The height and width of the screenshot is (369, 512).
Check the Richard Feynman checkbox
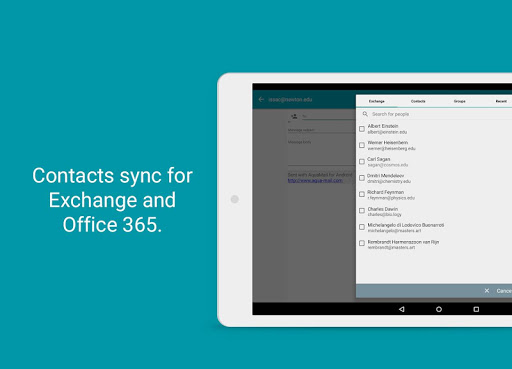coord(362,194)
